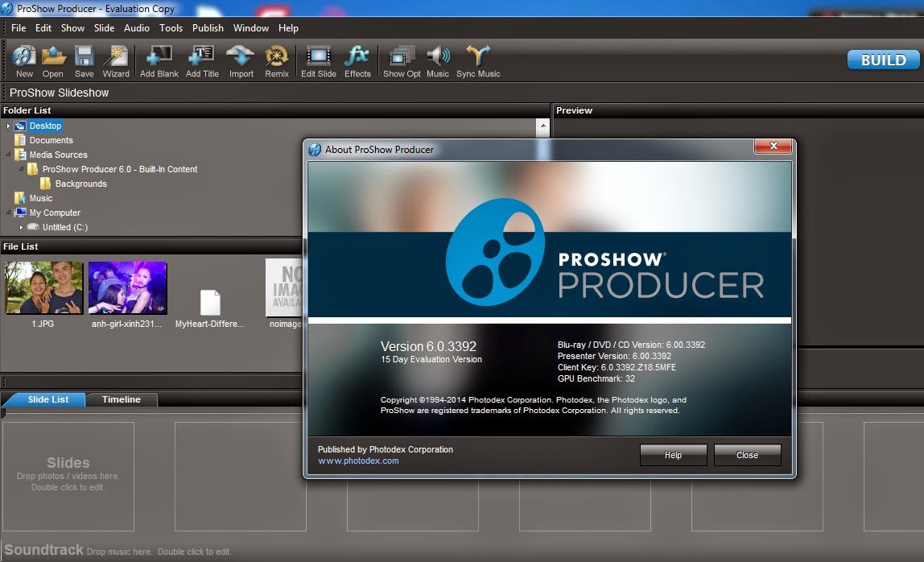Collapse the My Computer tree node
This screenshot has height=562, width=924.
click(8, 213)
